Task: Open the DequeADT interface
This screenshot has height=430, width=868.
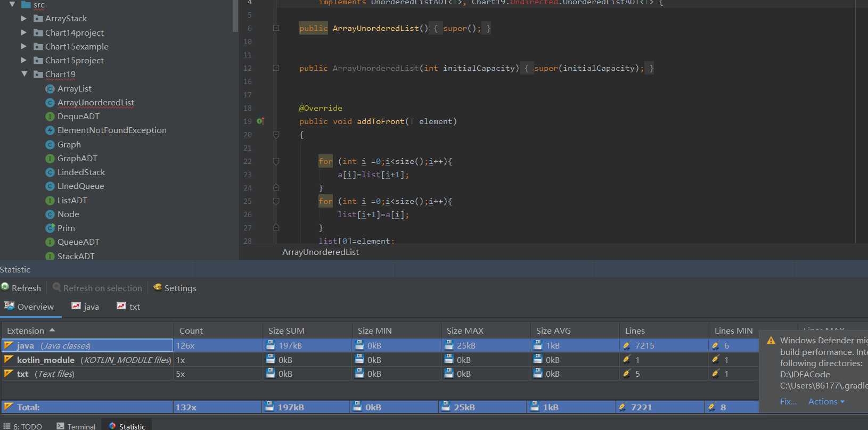Action: point(78,117)
